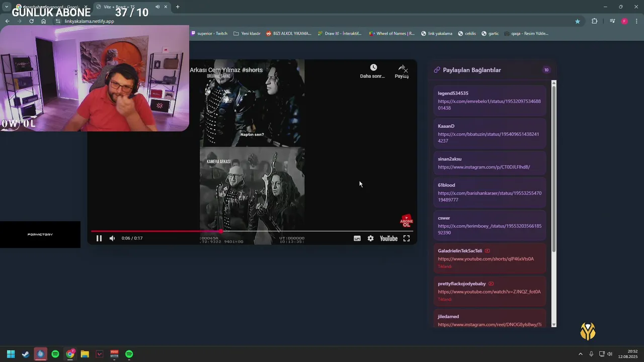Open the Wheel of Names bookmark
The image size is (644, 362).
pos(391,34)
